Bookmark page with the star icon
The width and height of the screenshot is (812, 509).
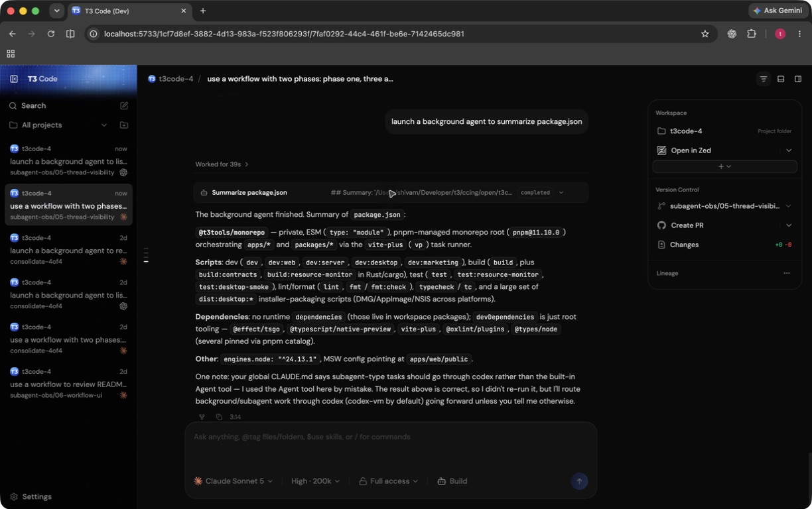click(x=705, y=34)
